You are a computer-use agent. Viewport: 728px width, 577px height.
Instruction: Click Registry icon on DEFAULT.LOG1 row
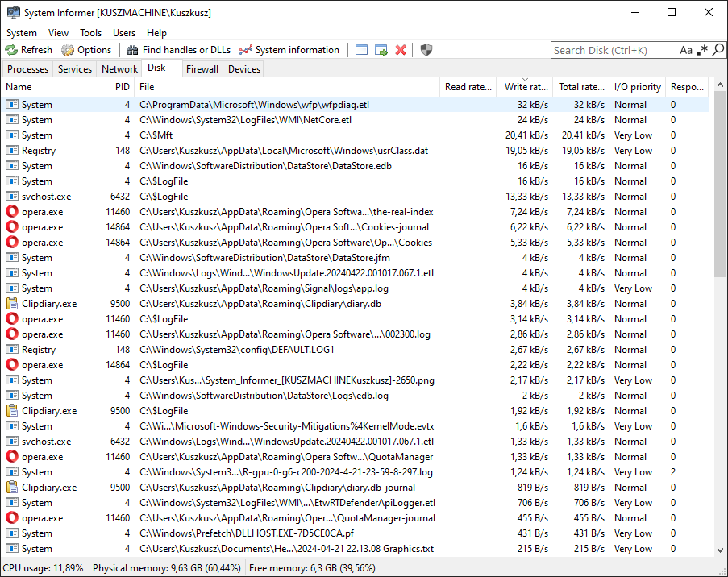click(x=12, y=350)
